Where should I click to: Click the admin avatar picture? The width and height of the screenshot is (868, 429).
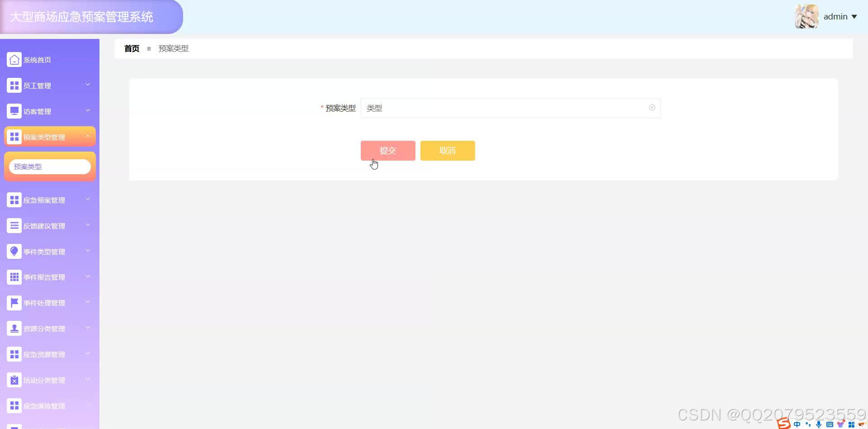807,17
